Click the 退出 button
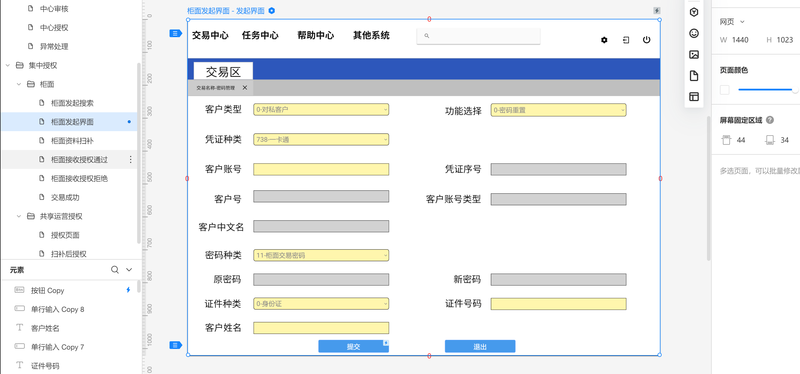Viewport: 800px width, 374px height. [480, 346]
